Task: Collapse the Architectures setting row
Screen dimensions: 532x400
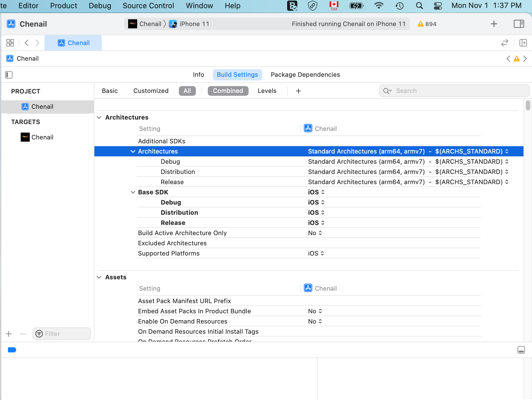Action: click(133, 151)
